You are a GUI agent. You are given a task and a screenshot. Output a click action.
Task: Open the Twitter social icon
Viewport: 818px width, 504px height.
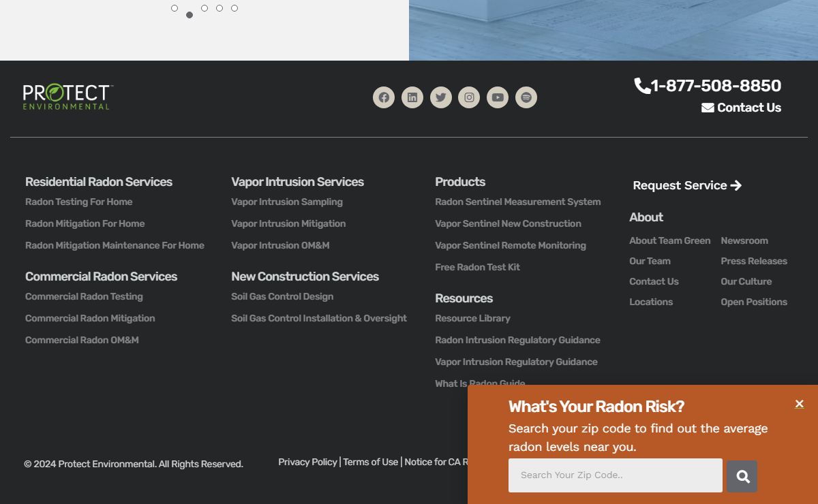click(441, 97)
